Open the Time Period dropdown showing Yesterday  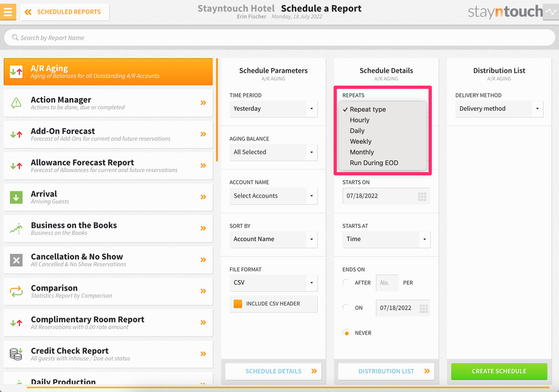click(x=273, y=109)
